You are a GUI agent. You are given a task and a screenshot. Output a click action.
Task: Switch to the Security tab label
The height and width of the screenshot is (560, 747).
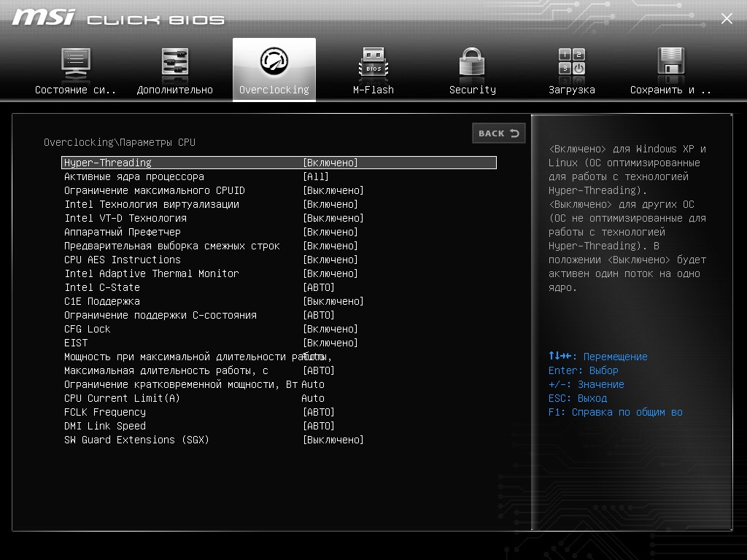pyautogui.click(x=473, y=90)
